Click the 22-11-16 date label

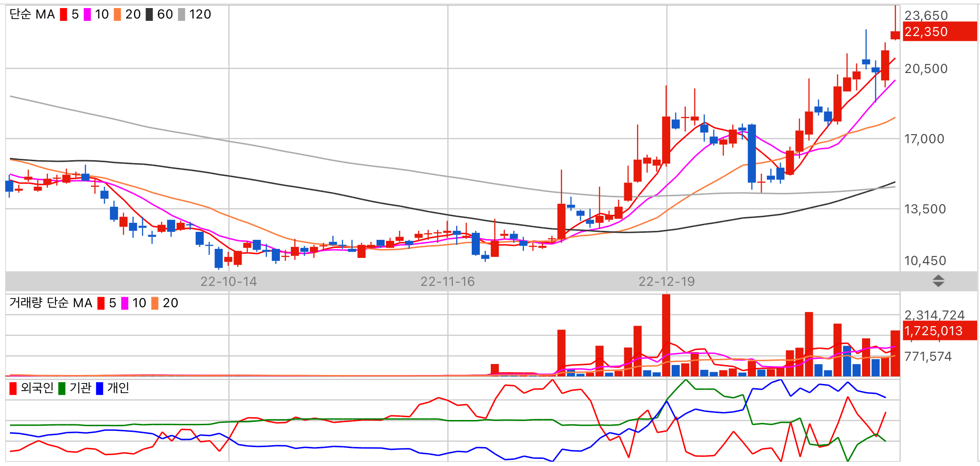pyautogui.click(x=448, y=282)
